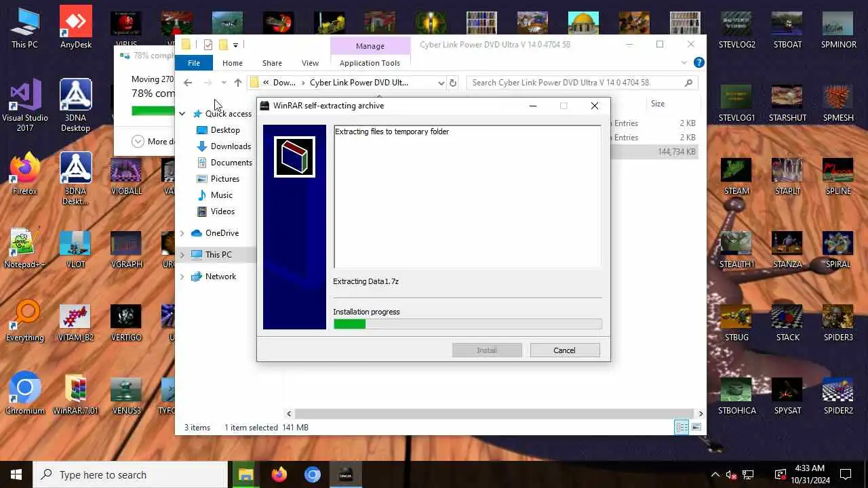Expand the Network tree node
This screenshot has height=488, width=868.
tap(182, 277)
